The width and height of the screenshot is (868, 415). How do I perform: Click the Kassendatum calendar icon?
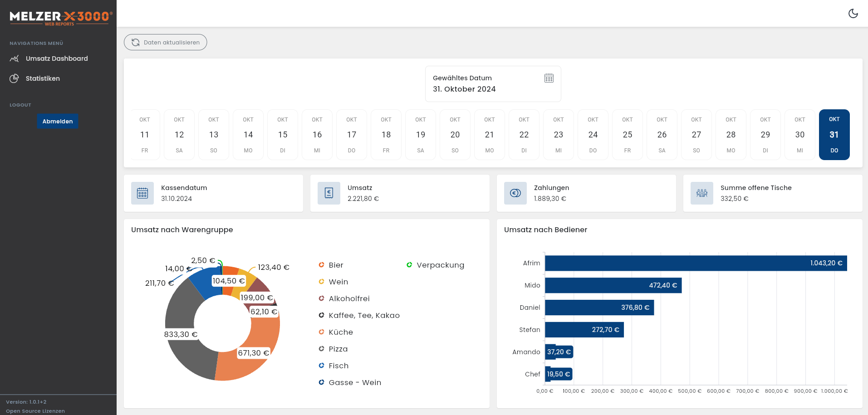(x=142, y=193)
